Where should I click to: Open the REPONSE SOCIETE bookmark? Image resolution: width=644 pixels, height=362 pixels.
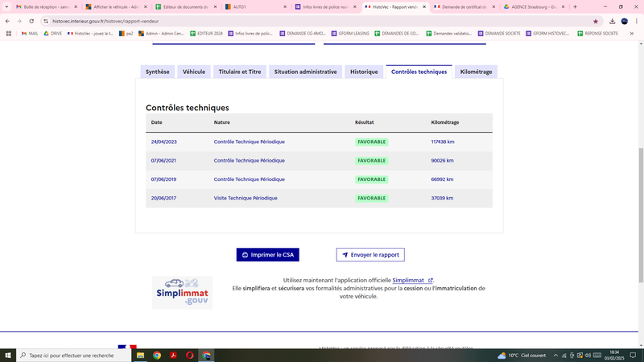(597, 34)
